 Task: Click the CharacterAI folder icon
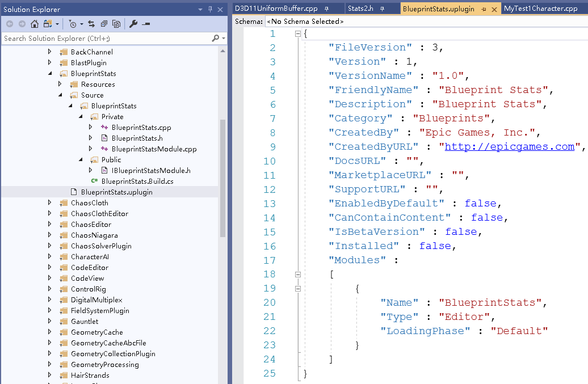tap(64, 257)
